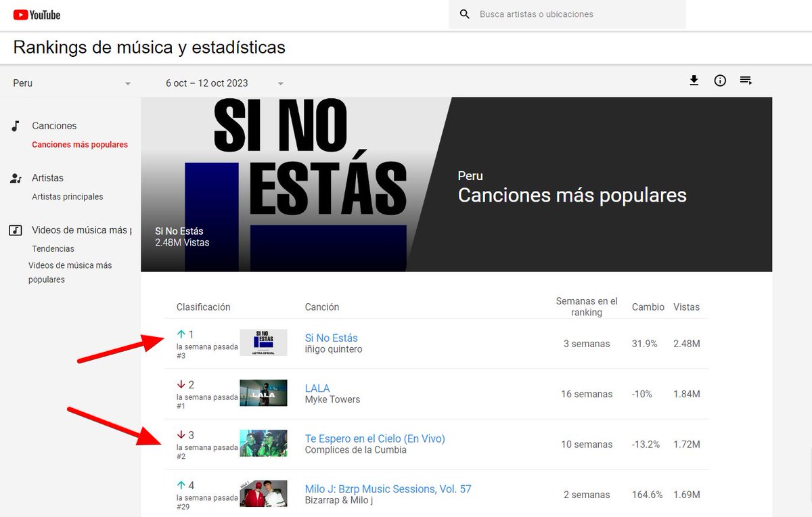Click the 2.48M views cell in the table
Image resolution: width=812 pixels, height=517 pixels.
pyautogui.click(x=686, y=344)
